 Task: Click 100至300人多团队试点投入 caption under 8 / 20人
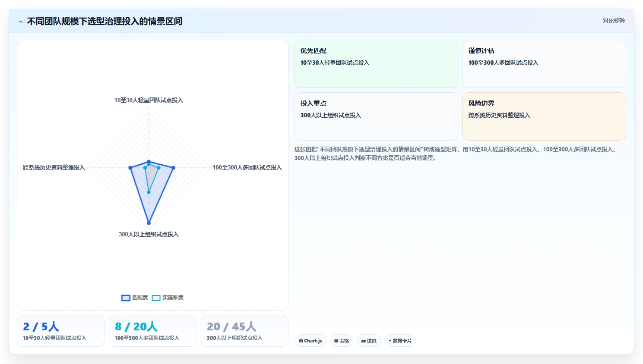tap(147, 338)
